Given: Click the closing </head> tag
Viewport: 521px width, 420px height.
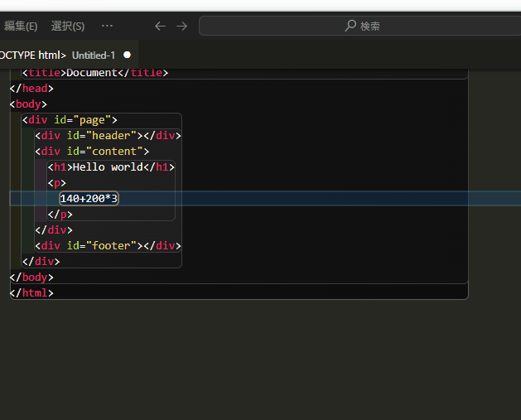Looking at the screenshot, I should (31, 88).
